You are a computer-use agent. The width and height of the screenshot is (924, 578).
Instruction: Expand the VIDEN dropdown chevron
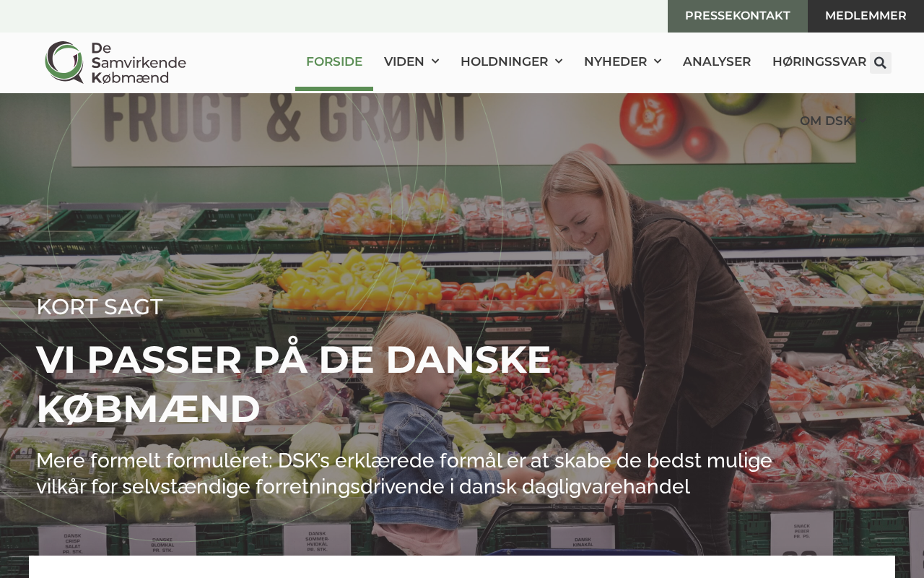tap(435, 61)
